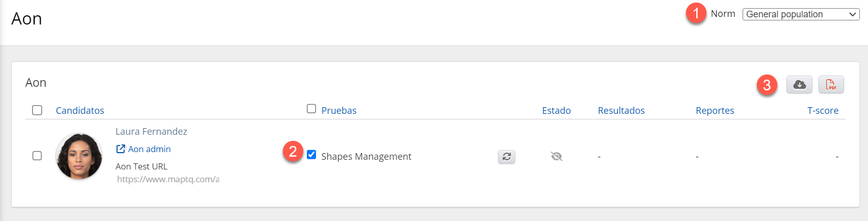The width and height of the screenshot is (868, 221).
Task: Sort by the Resultados column header
Action: [x=621, y=110]
